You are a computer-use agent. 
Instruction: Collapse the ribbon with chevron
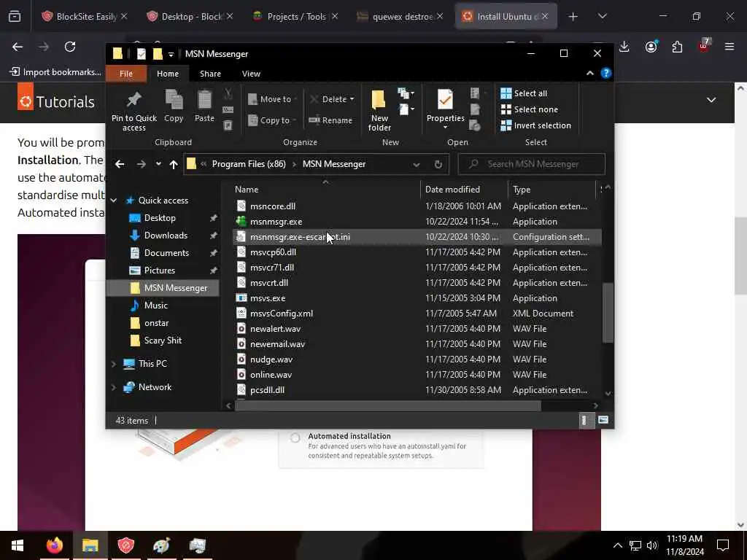589,74
